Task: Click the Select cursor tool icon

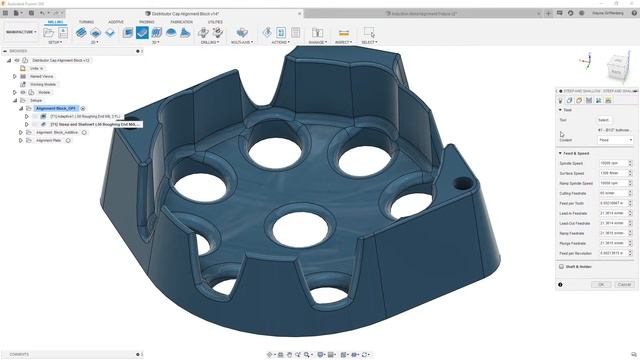Action: (369, 32)
